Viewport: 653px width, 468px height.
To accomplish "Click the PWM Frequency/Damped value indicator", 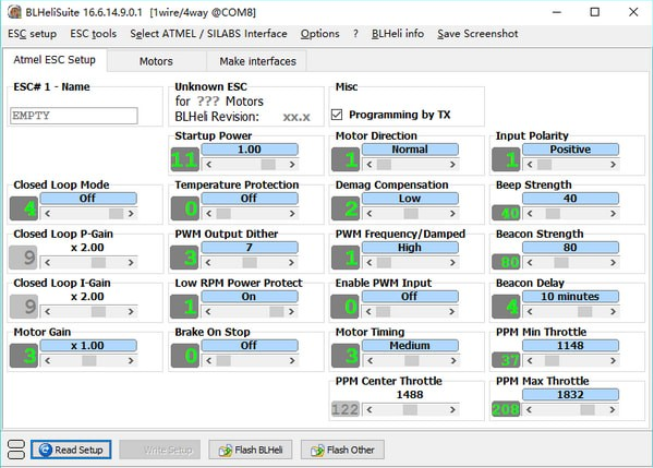I will coord(345,258).
